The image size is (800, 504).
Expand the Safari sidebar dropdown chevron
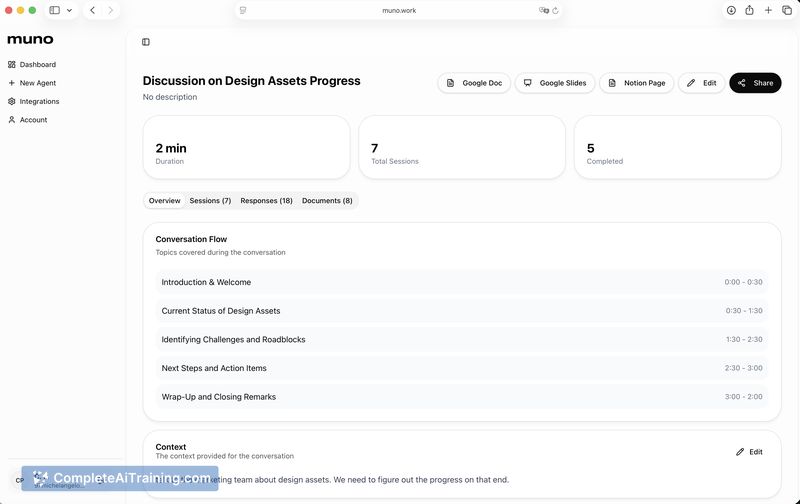tap(69, 10)
